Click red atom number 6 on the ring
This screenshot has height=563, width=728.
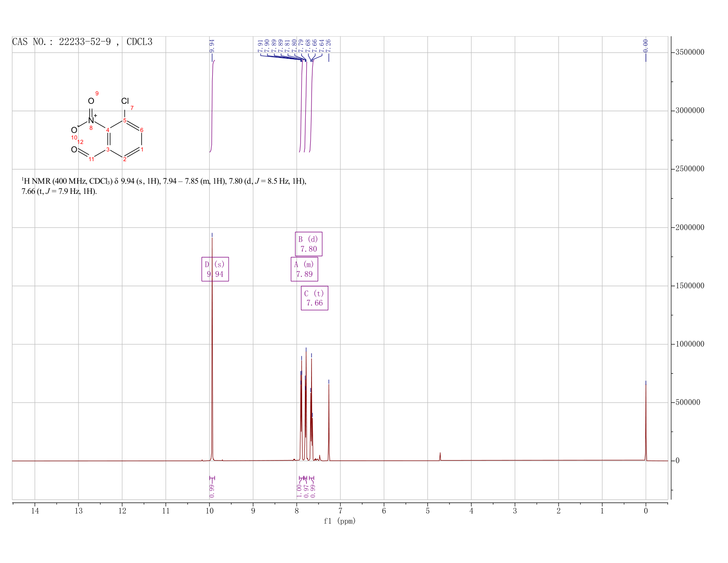click(142, 130)
